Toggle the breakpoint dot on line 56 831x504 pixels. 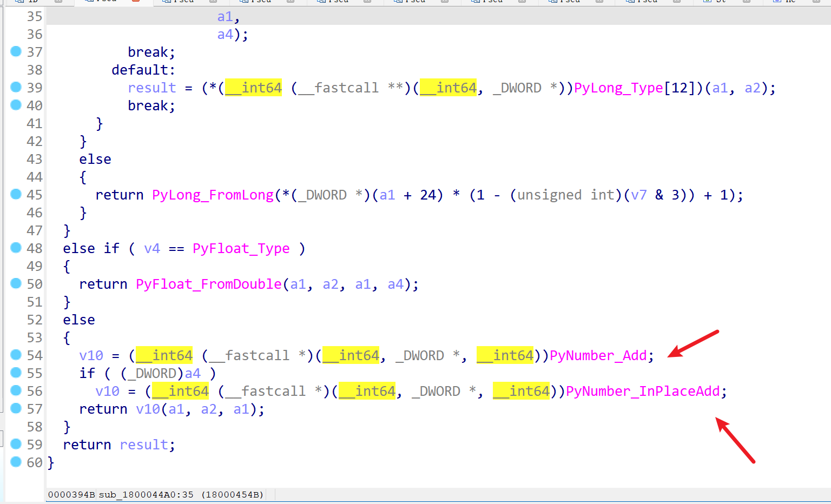coord(16,390)
